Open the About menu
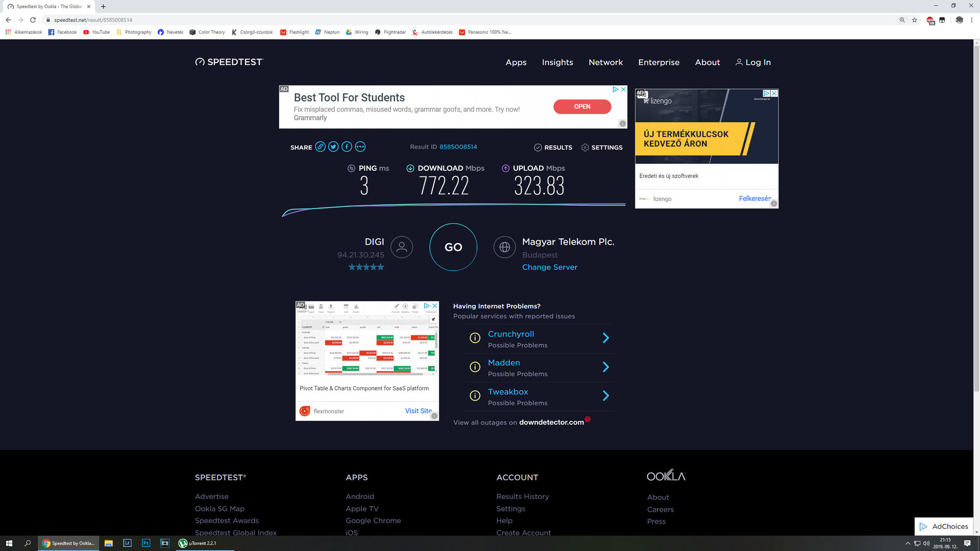Image resolution: width=980 pixels, height=551 pixels. pyautogui.click(x=707, y=62)
